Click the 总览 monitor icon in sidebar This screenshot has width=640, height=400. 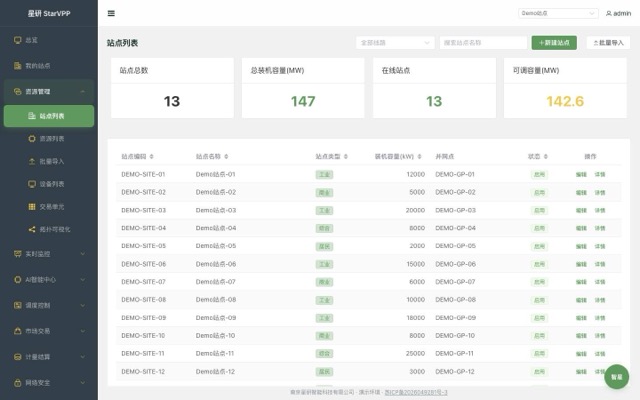pyautogui.click(x=18, y=40)
